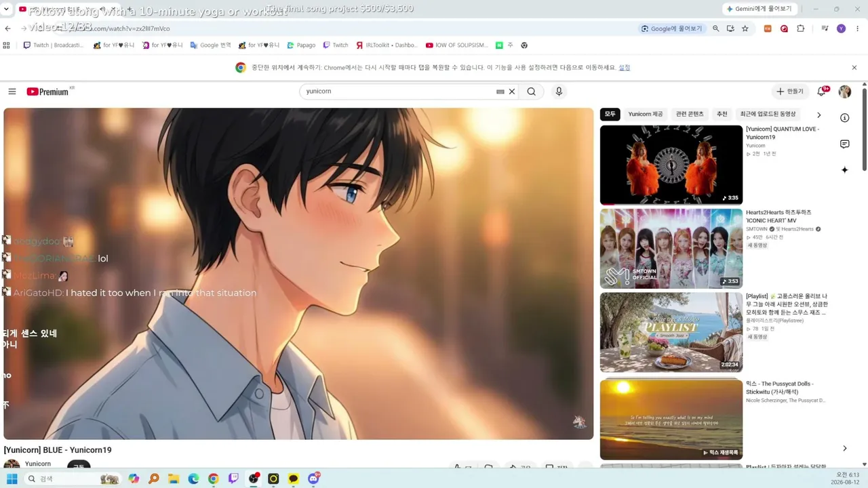868x488 pixels.
Task: Click the 만들기 create button
Action: (x=790, y=91)
